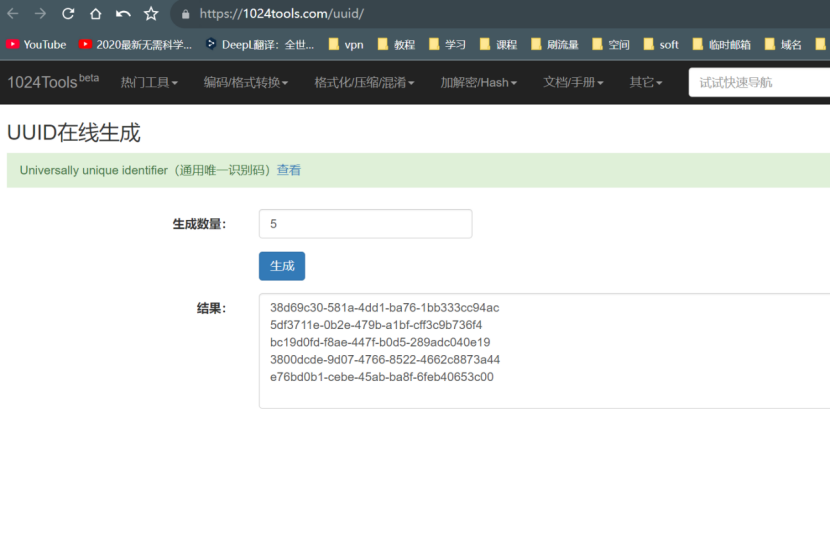Screen dimensions: 831x538
Task: Click UUID starting with 5df3711e
Action: (x=376, y=325)
